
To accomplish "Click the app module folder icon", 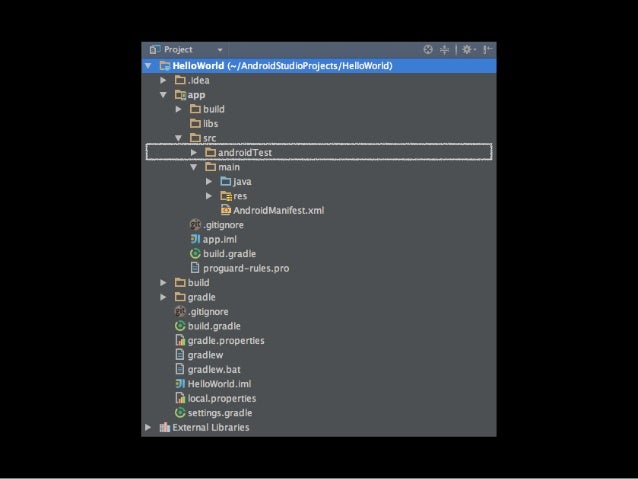I will pyautogui.click(x=180, y=94).
